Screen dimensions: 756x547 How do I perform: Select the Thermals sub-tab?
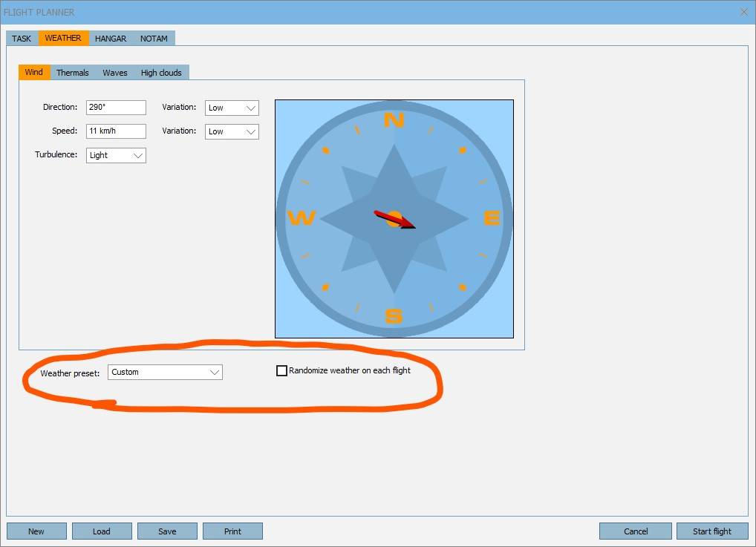tap(73, 73)
